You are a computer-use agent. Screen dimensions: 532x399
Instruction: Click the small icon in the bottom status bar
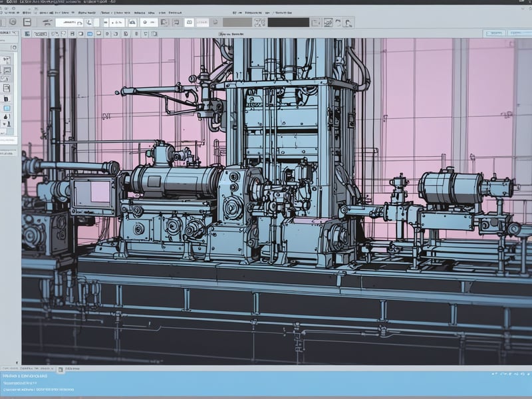[x=60, y=369]
